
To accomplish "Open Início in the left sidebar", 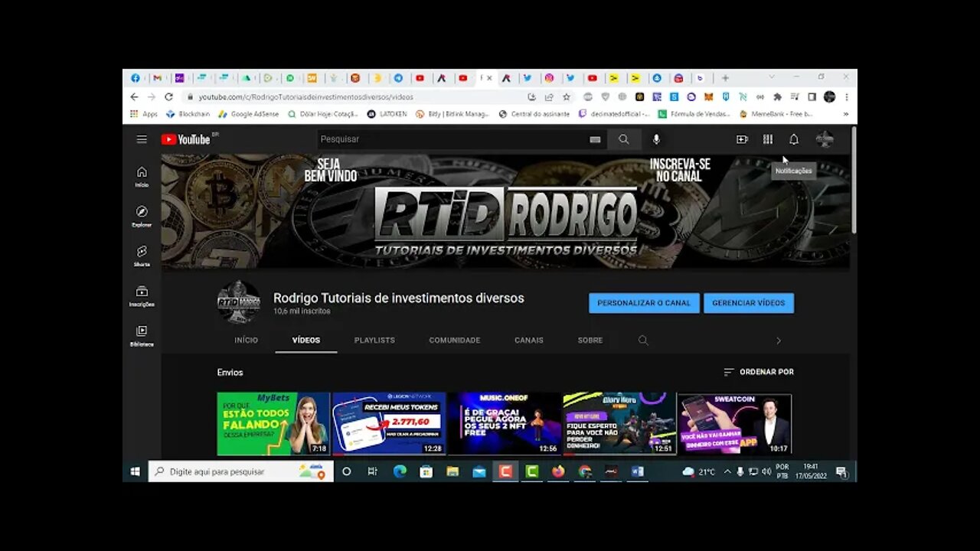I will click(142, 177).
